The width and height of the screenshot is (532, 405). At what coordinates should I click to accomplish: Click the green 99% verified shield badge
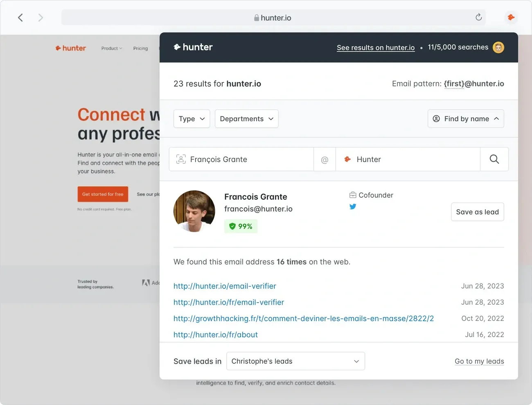[x=241, y=226]
